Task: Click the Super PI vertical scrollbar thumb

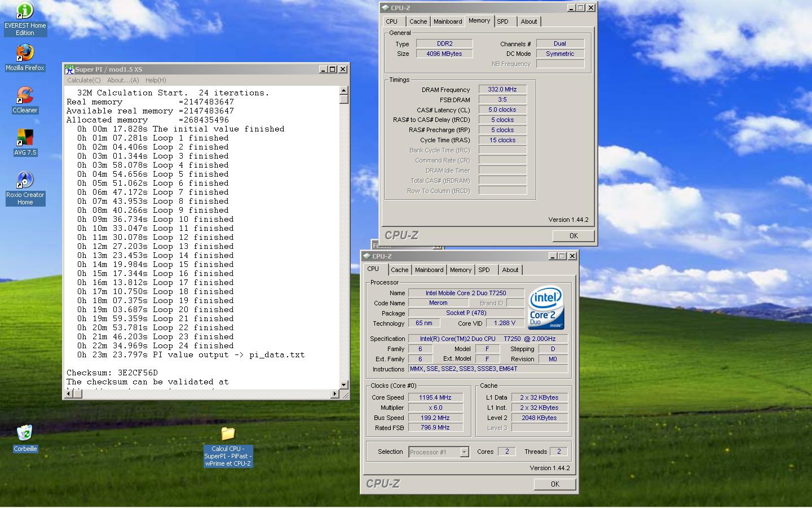Action: pyautogui.click(x=344, y=99)
